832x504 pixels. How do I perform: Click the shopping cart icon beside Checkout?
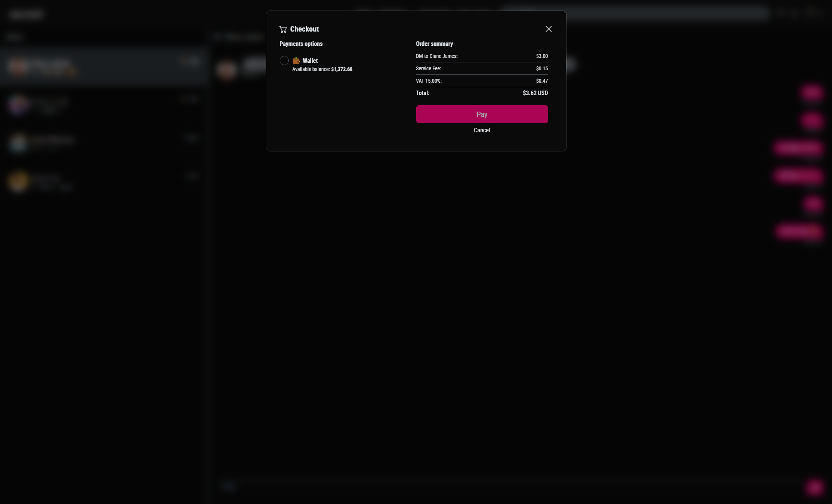(283, 29)
